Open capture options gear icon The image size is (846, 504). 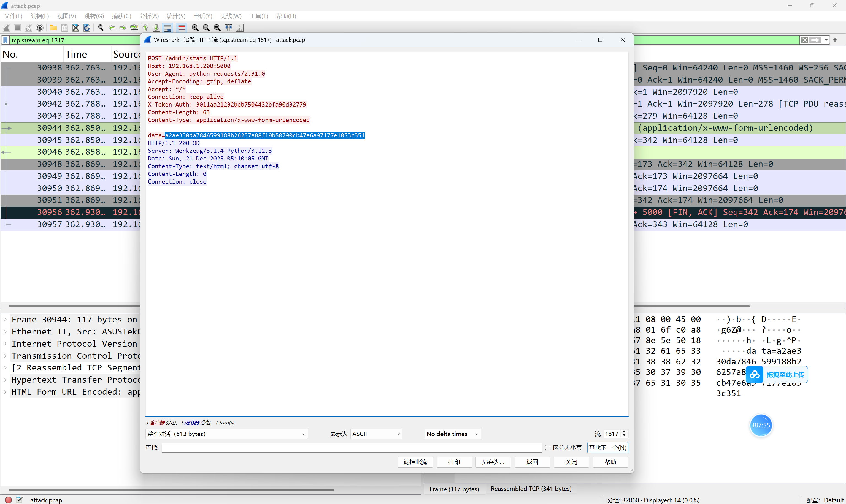[x=40, y=28]
